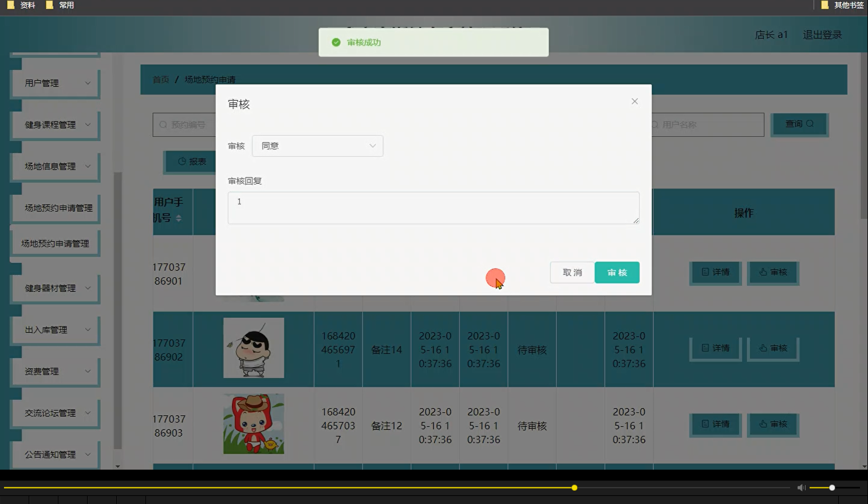Click the video playback progress slider
The width and height of the screenshot is (868, 504).
click(574, 487)
